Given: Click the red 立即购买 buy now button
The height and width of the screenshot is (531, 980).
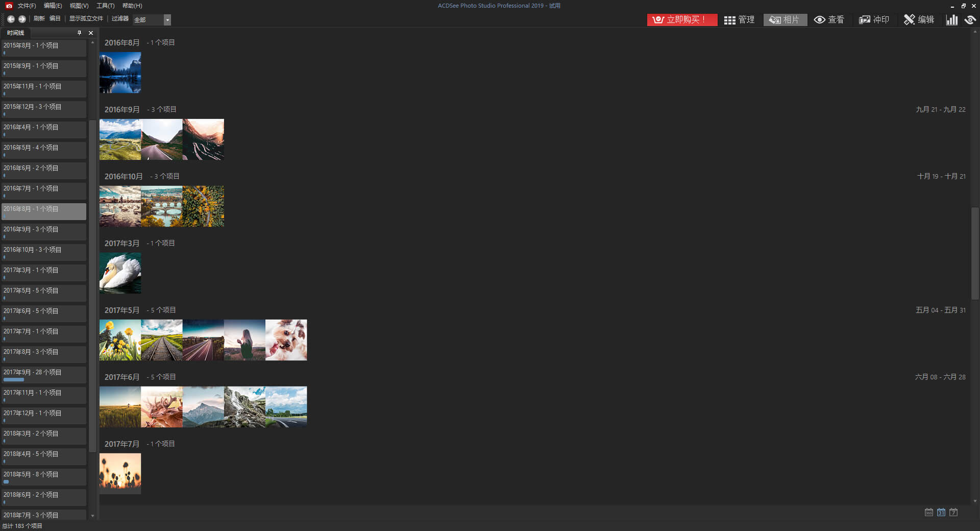Looking at the screenshot, I should 682,19.
